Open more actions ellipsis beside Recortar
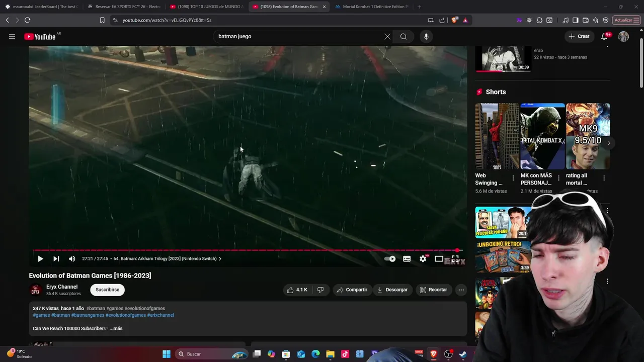 click(x=461, y=290)
